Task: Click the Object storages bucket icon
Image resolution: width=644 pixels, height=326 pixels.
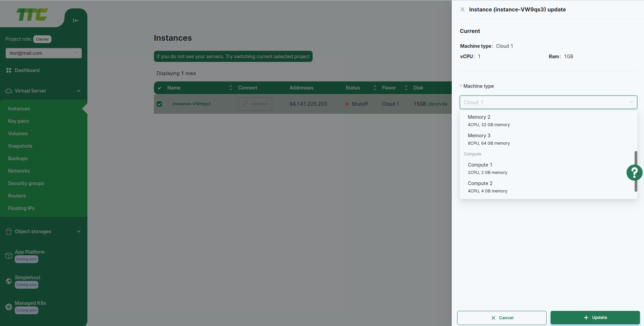Action: pyautogui.click(x=9, y=231)
